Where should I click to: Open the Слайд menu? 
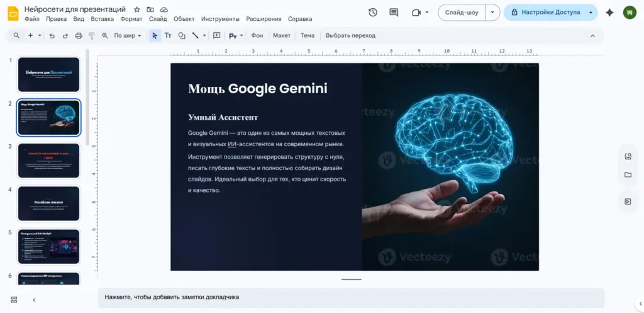click(158, 19)
